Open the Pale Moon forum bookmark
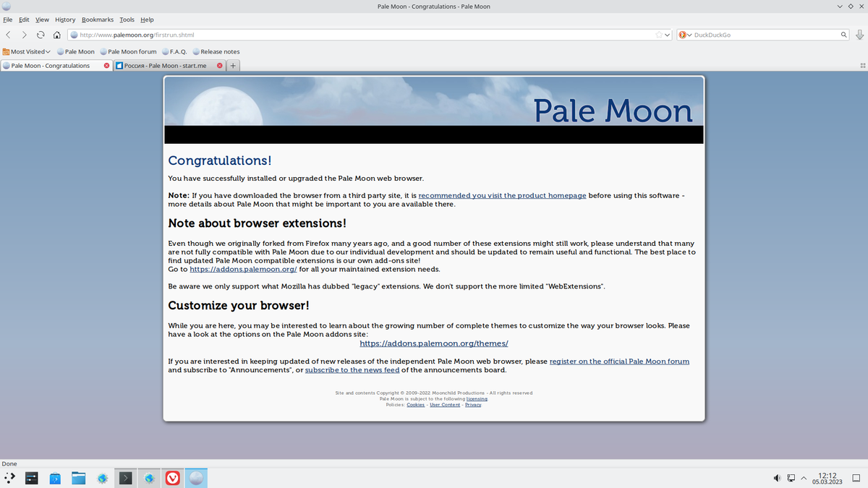Viewport: 868px width, 488px height. click(x=128, y=51)
